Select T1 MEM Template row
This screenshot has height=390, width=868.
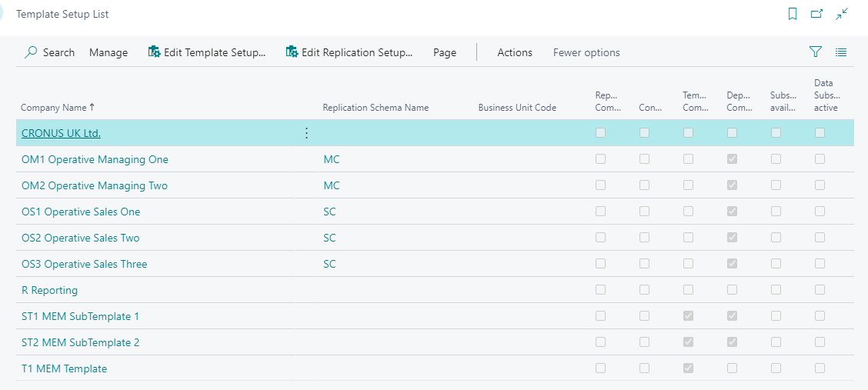tap(435, 368)
